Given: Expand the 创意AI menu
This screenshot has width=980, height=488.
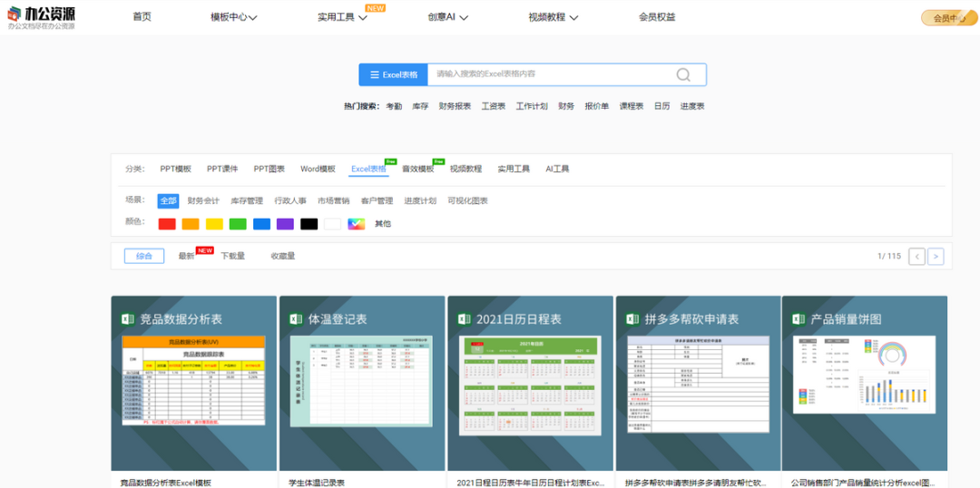Looking at the screenshot, I should [448, 17].
